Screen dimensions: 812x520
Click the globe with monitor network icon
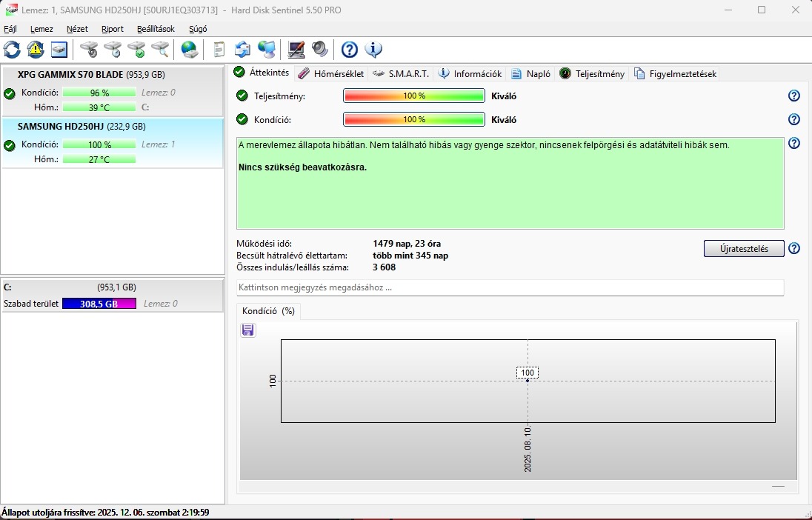click(x=267, y=49)
